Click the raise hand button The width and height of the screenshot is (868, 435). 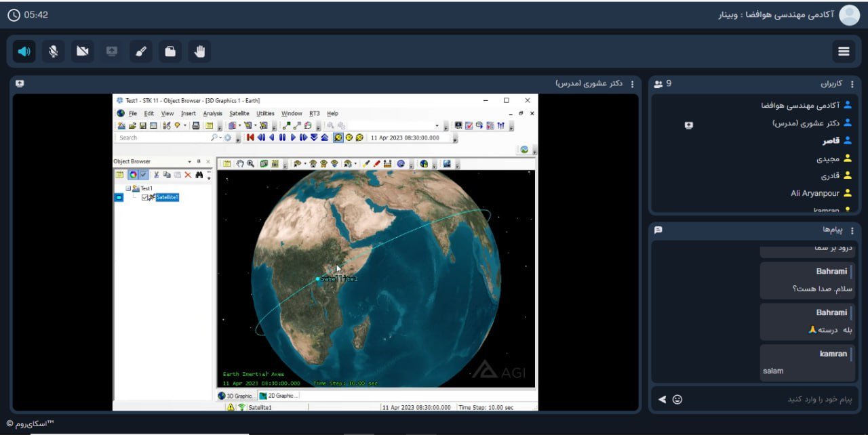(199, 51)
